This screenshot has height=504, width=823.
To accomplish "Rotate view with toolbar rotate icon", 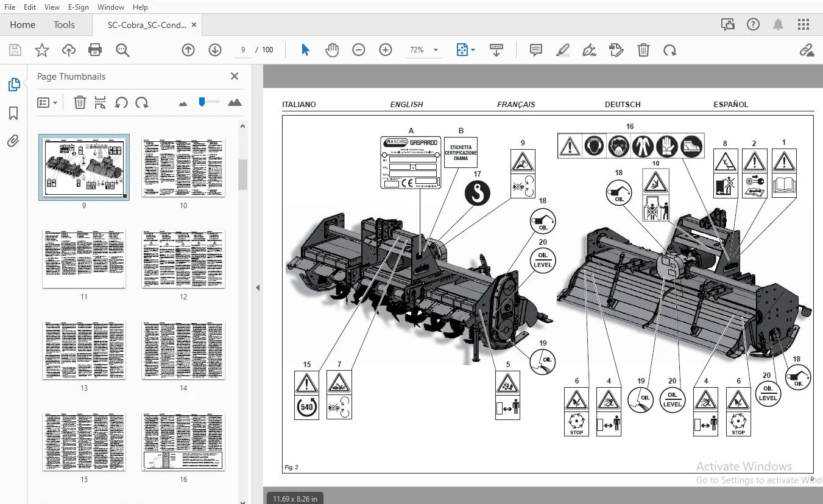I will tap(670, 50).
